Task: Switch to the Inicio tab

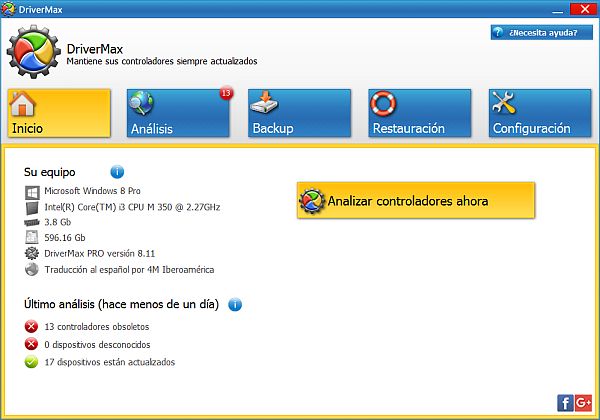Action: click(x=59, y=113)
